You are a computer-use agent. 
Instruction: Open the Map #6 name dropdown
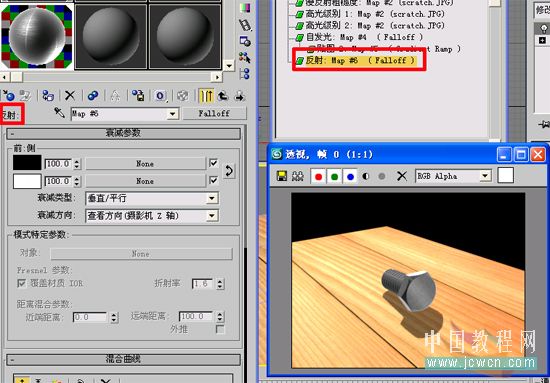tap(172, 114)
